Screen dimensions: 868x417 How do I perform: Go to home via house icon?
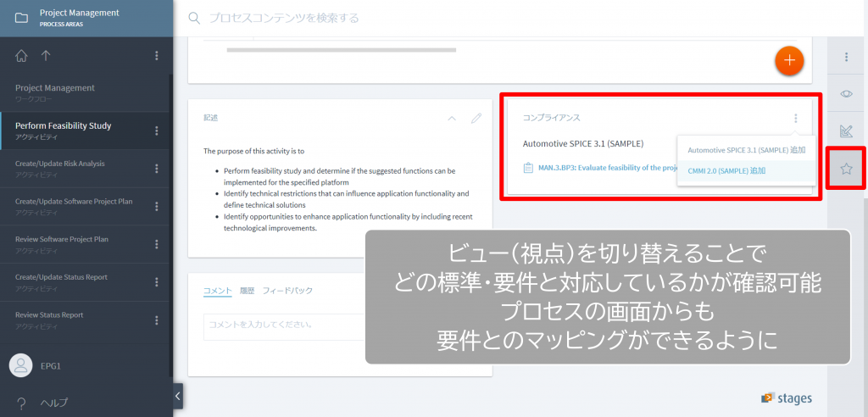[21, 55]
